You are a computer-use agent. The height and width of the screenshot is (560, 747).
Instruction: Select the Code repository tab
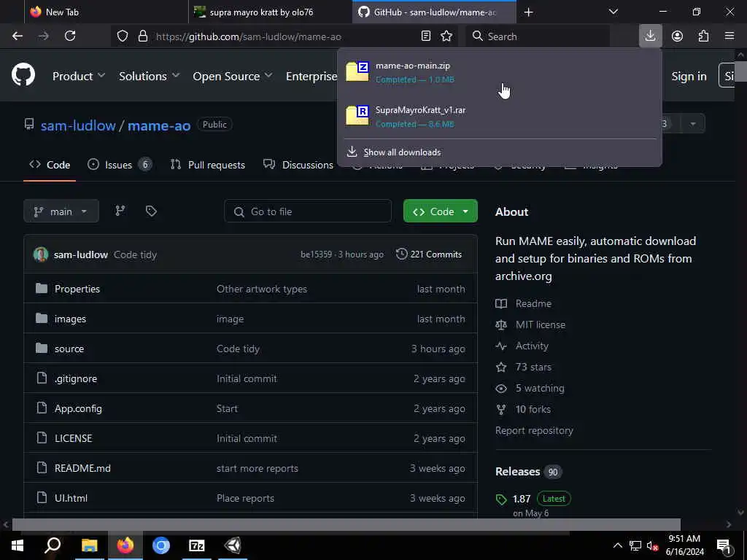click(x=50, y=165)
